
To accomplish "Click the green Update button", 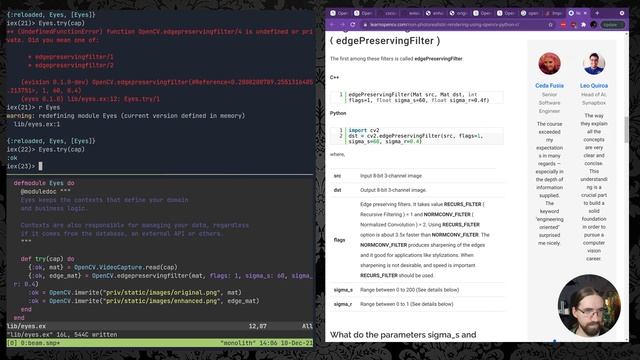I will [612, 25].
